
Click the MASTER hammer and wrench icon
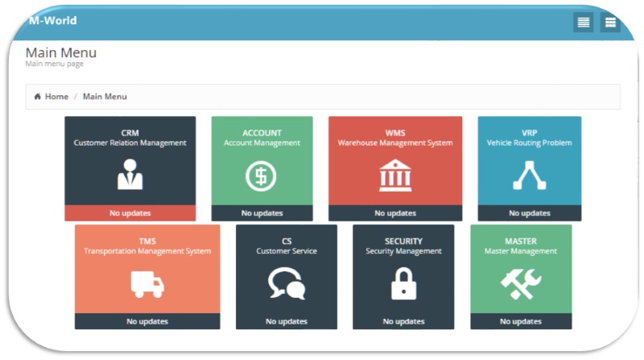tap(521, 283)
